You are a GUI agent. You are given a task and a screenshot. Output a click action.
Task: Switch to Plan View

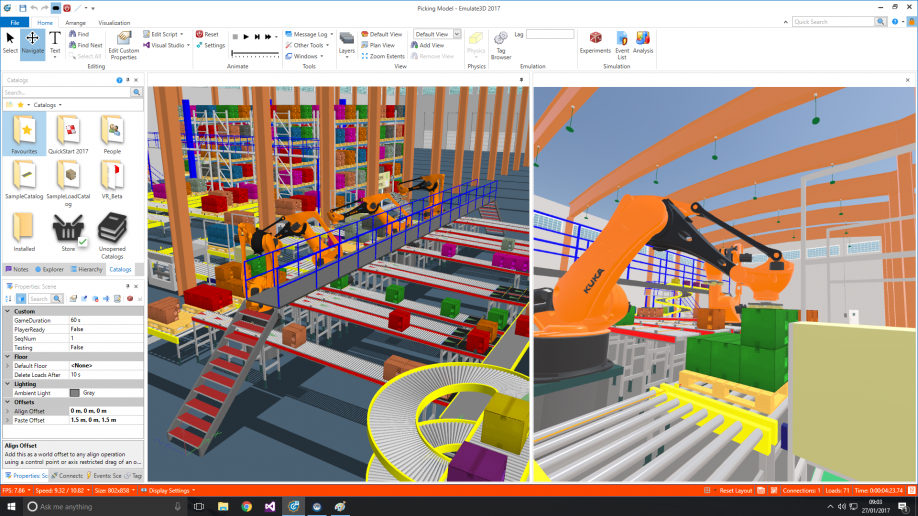point(378,45)
